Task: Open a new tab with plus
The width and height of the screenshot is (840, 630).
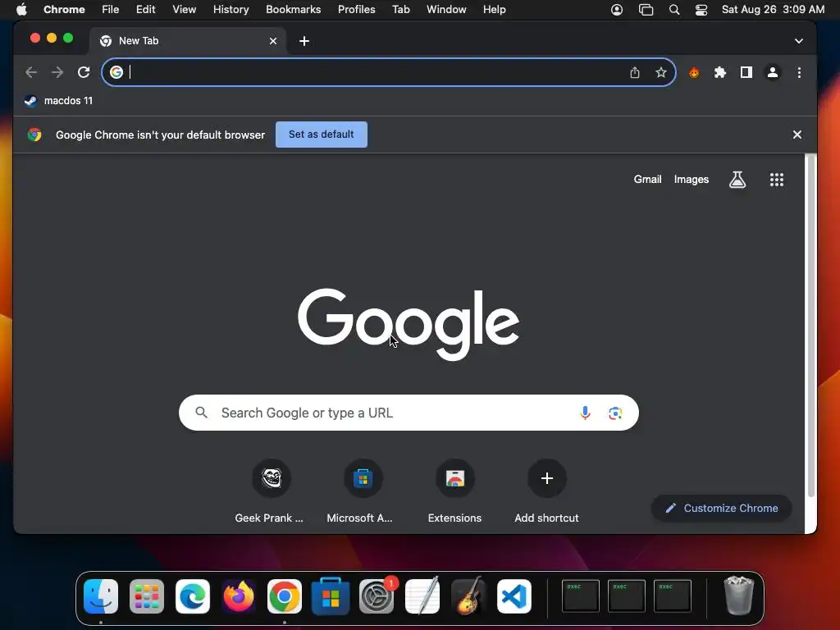Action: coord(304,41)
